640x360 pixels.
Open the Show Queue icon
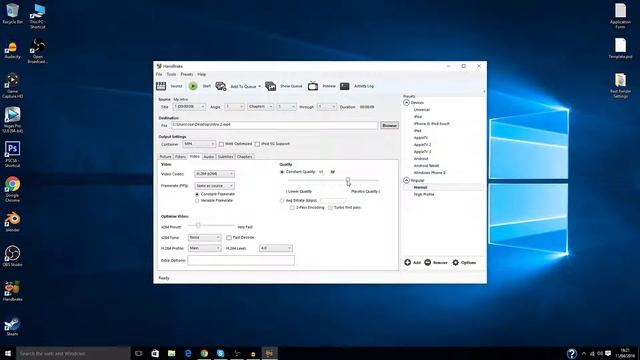coord(271,86)
